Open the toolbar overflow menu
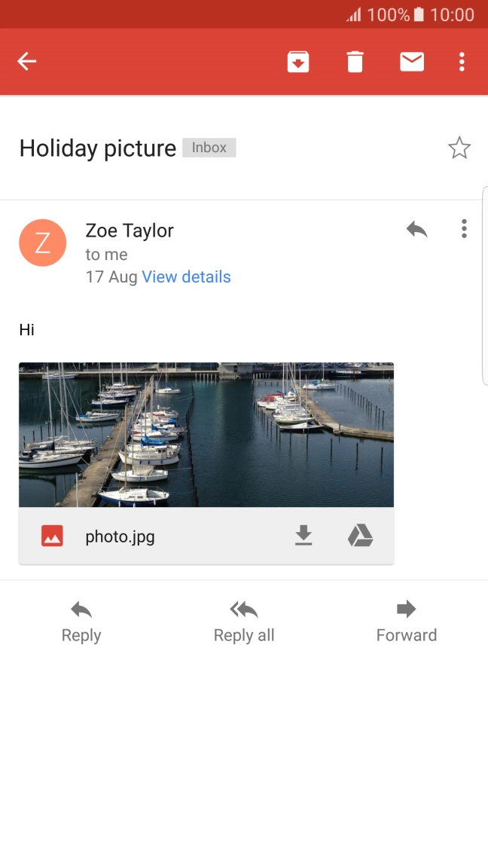Screen dimensions: 488x868 click(462, 61)
